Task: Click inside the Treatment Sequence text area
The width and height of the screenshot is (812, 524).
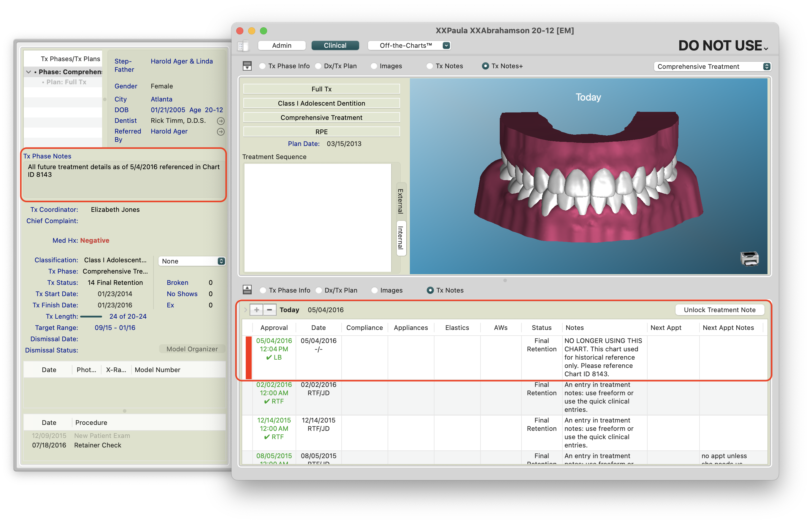Action: point(317,218)
